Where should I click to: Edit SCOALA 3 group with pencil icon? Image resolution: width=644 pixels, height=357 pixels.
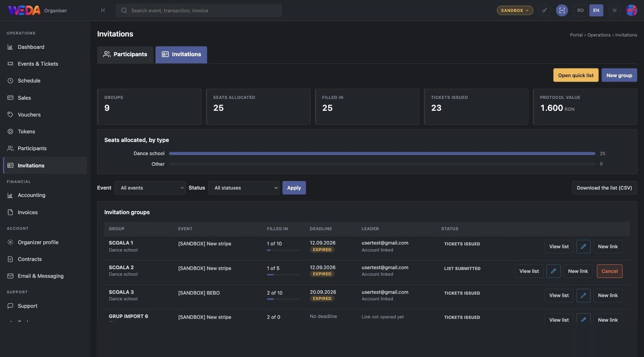(x=583, y=295)
